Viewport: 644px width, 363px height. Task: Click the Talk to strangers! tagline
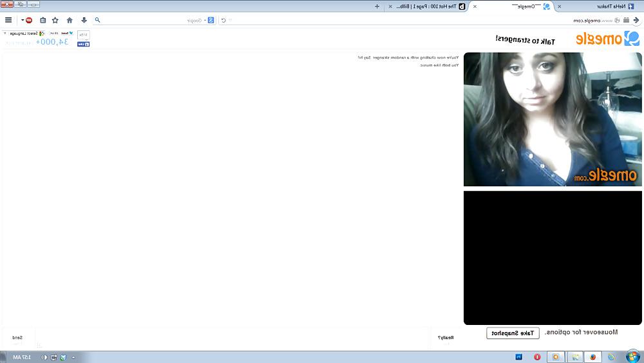[525, 40]
